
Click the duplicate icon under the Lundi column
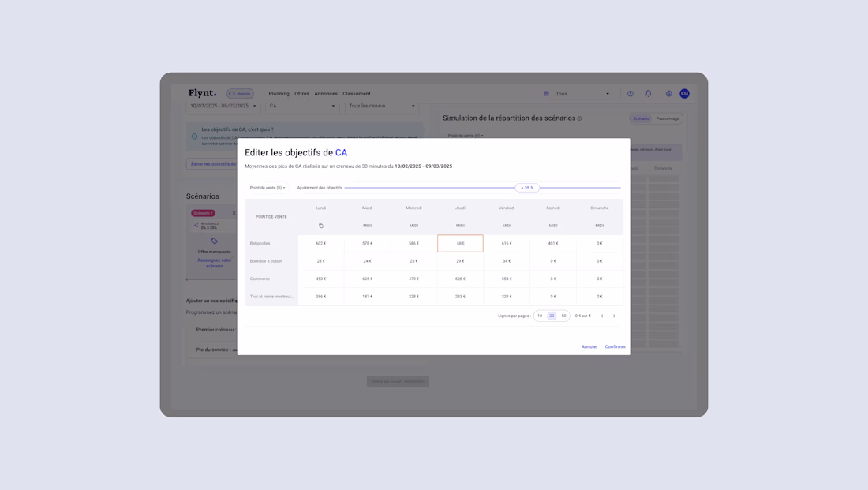click(x=320, y=225)
